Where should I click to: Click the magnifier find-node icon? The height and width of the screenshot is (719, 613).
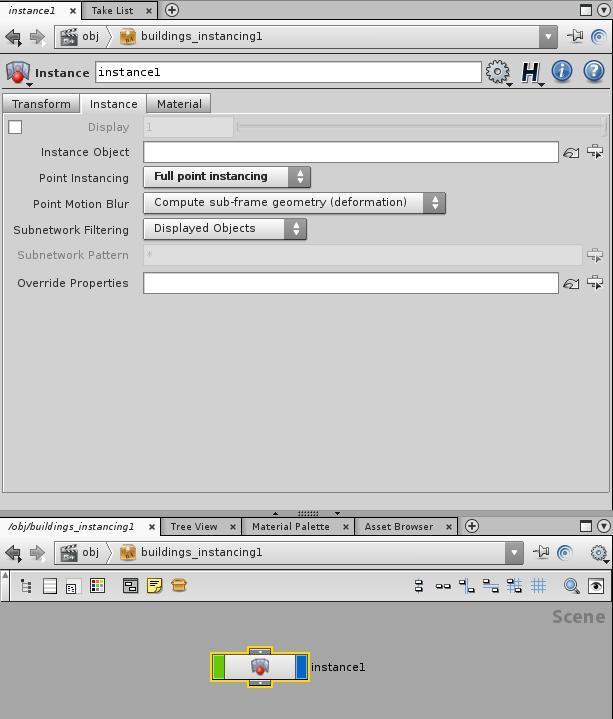(x=571, y=586)
